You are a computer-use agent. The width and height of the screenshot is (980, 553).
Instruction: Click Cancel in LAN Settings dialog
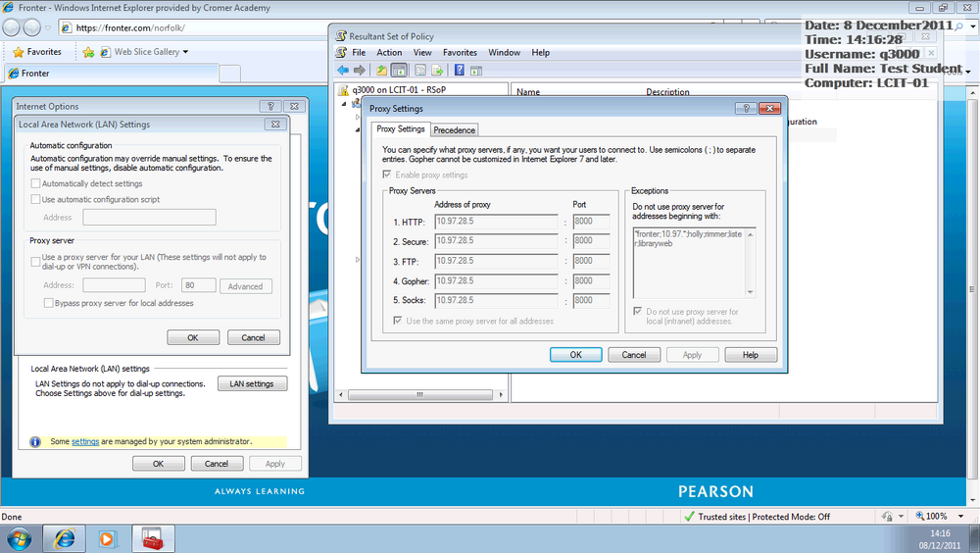[253, 337]
